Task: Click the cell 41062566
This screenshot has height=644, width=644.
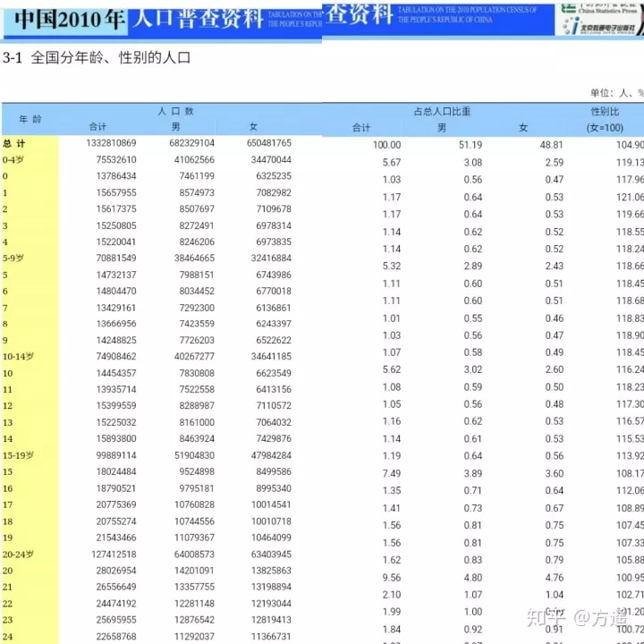Action: click(x=194, y=159)
